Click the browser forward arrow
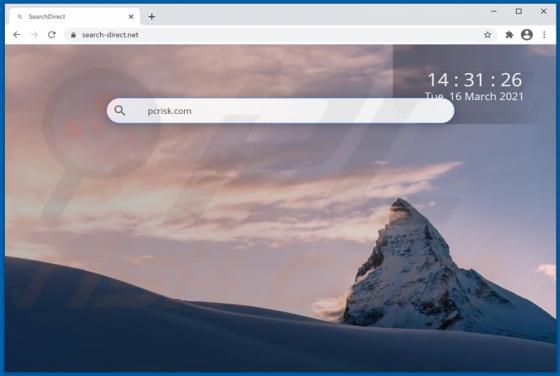The height and width of the screenshot is (376, 560). coord(34,35)
